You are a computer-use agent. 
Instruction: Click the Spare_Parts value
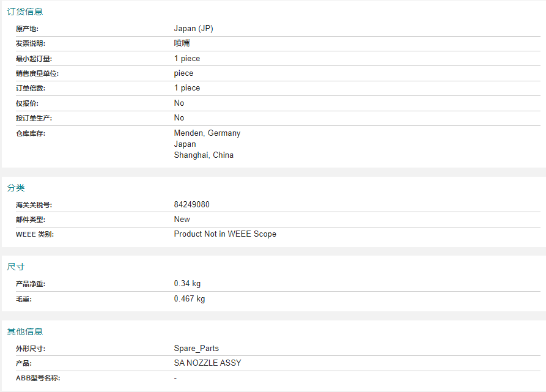point(196,348)
